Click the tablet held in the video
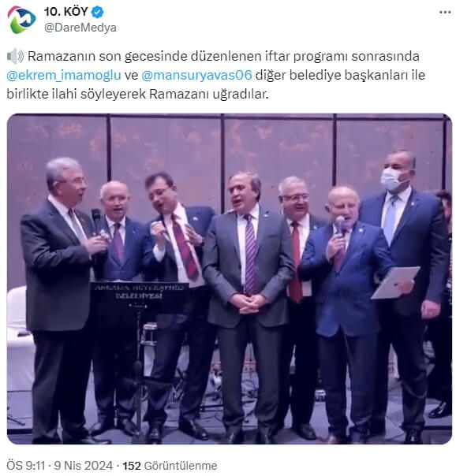Viewport: 456px width, 476px height. 395,282
